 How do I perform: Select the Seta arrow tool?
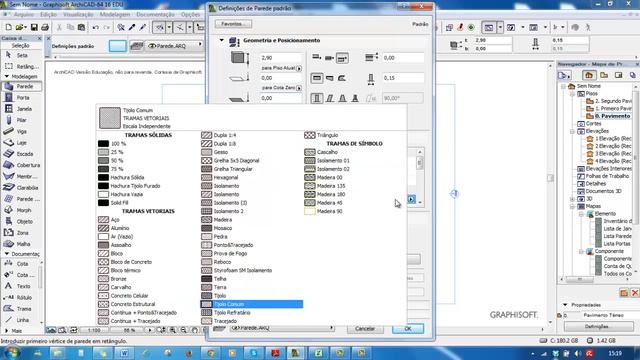point(21,55)
